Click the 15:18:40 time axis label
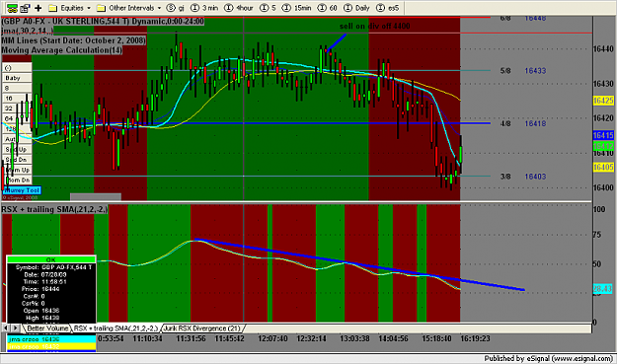This screenshot has width=617, height=364. click(436, 338)
